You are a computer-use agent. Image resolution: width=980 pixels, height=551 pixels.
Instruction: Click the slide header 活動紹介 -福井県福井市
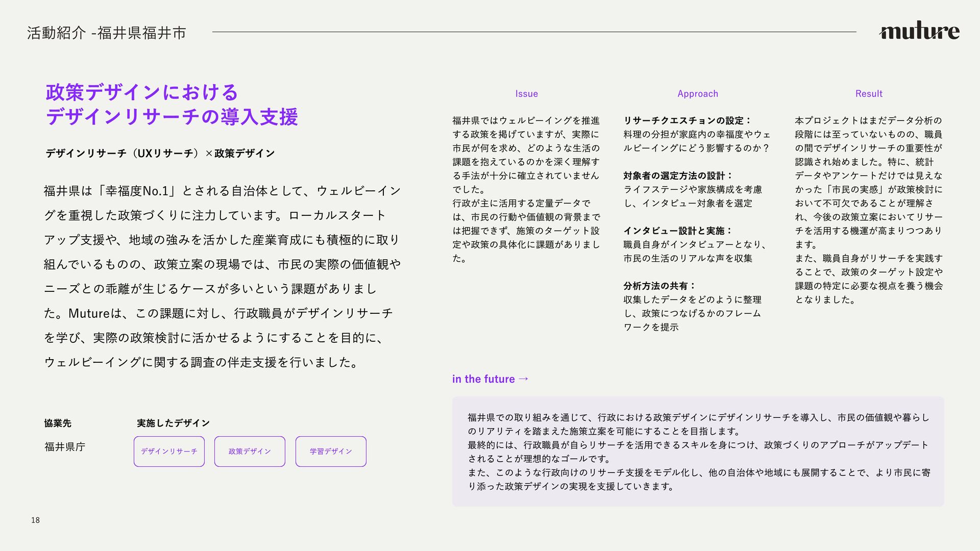point(107,33)
